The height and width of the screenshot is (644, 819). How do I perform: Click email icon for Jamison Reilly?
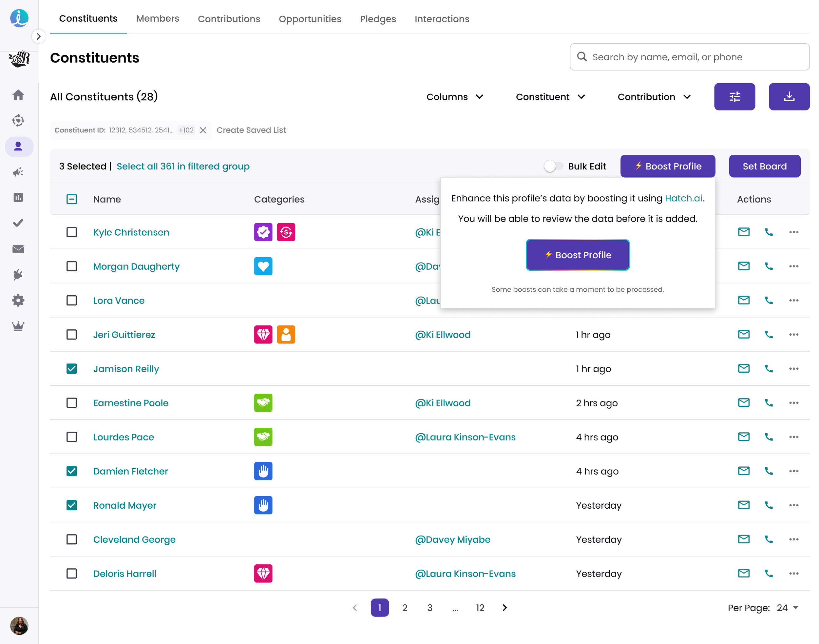click(x=743, y=368)
